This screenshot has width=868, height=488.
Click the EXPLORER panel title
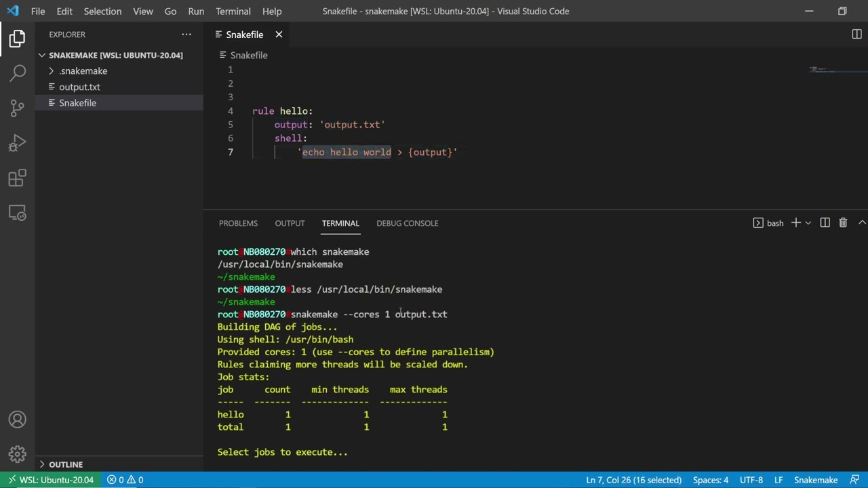point(67,35)
